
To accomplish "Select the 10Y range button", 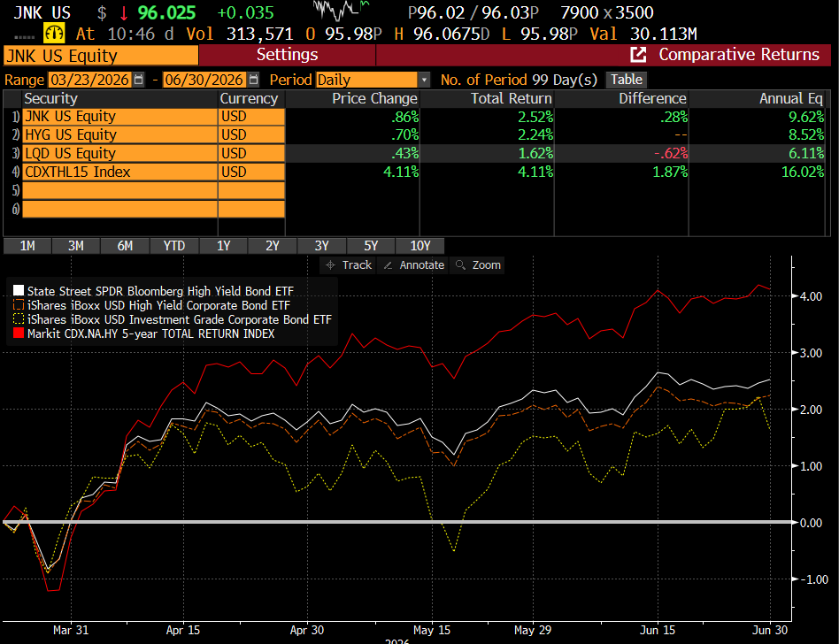I will [x=420, y=246].
